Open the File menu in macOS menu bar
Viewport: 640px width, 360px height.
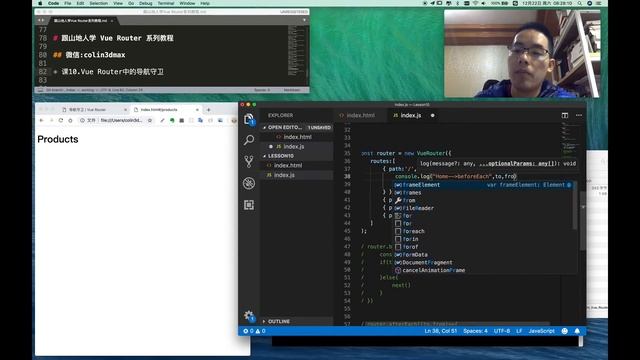click(x=68, y=3)
